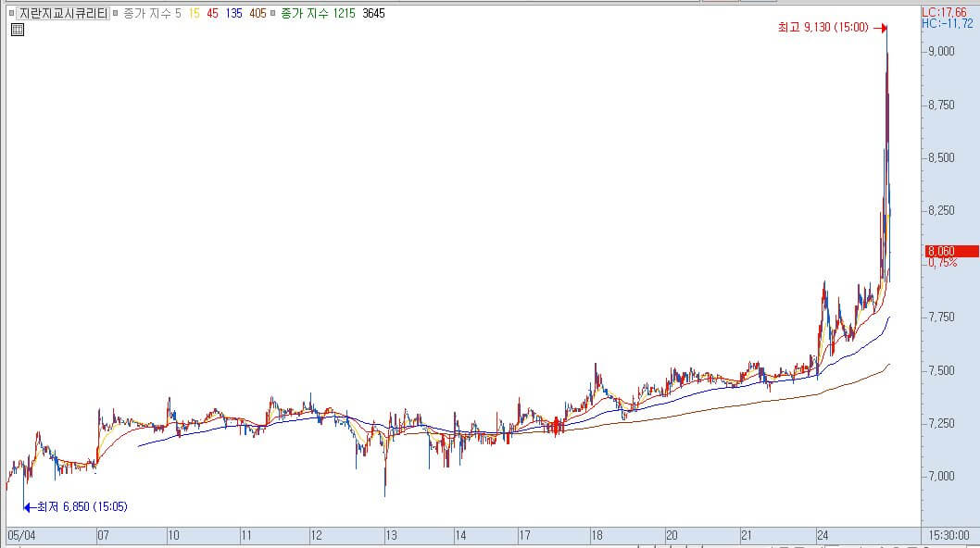The width and height of the screenshot is (980, 548).
Task: Click the small square marker before 지란지교시큐리티
Action: 11,13
